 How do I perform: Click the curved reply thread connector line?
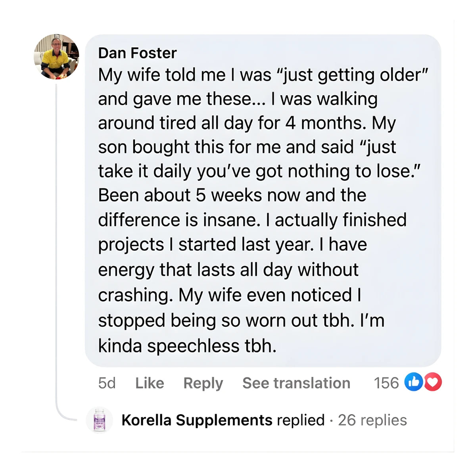[x=59, y=413]
